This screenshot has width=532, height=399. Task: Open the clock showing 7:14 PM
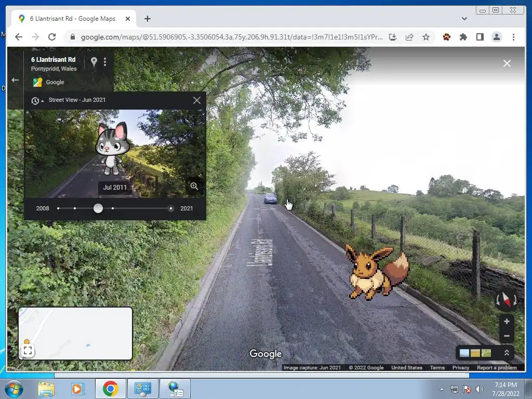click(506, 389)
